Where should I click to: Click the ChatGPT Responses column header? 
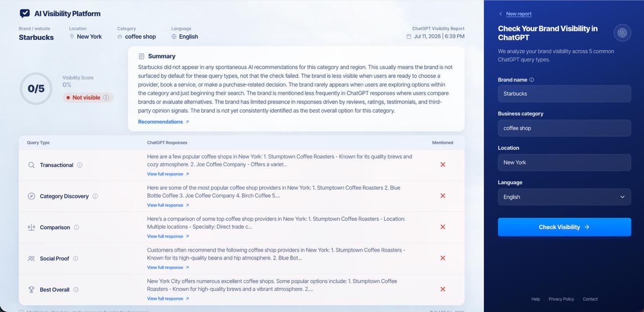(167, 143)
